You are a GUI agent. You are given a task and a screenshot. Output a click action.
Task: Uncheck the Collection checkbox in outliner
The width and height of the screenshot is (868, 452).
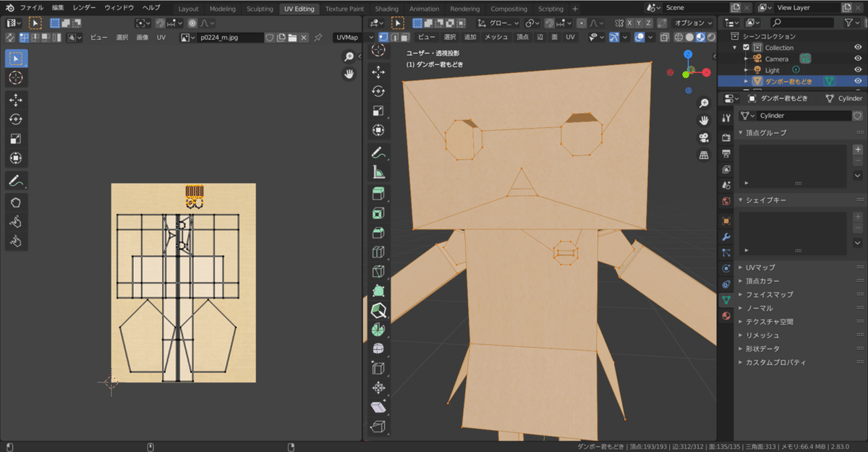click(746, 48)
